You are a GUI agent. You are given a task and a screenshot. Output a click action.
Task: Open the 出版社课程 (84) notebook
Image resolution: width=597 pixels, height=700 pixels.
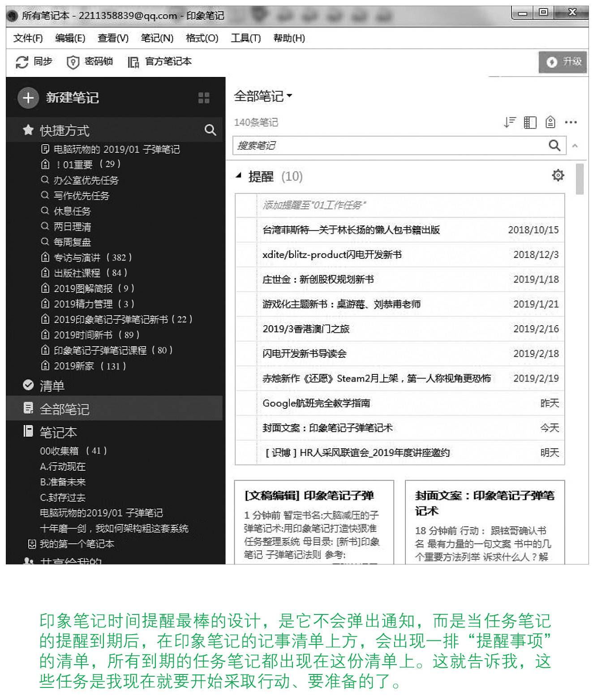[90, 273]
